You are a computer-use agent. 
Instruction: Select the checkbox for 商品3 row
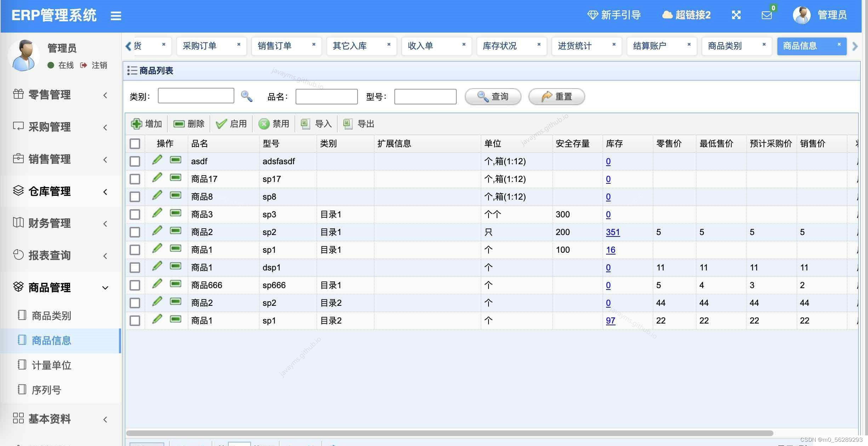point(135,215)
